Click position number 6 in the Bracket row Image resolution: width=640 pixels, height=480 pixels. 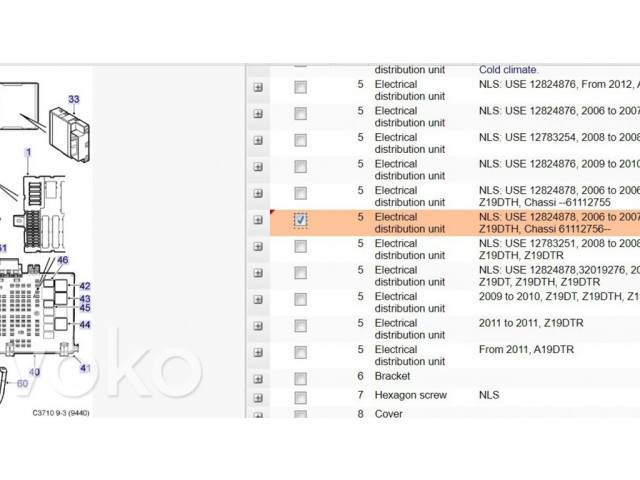360,376
